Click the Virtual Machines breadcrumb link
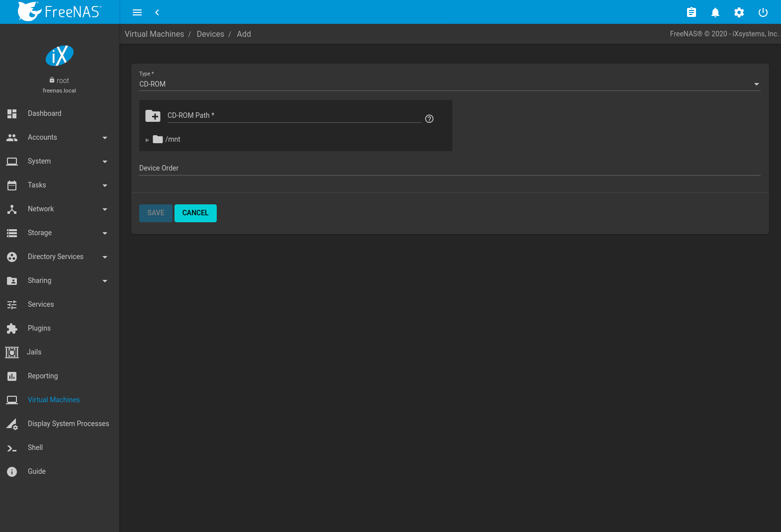Viewport: 781px width, 532px height. click(154, 34)
